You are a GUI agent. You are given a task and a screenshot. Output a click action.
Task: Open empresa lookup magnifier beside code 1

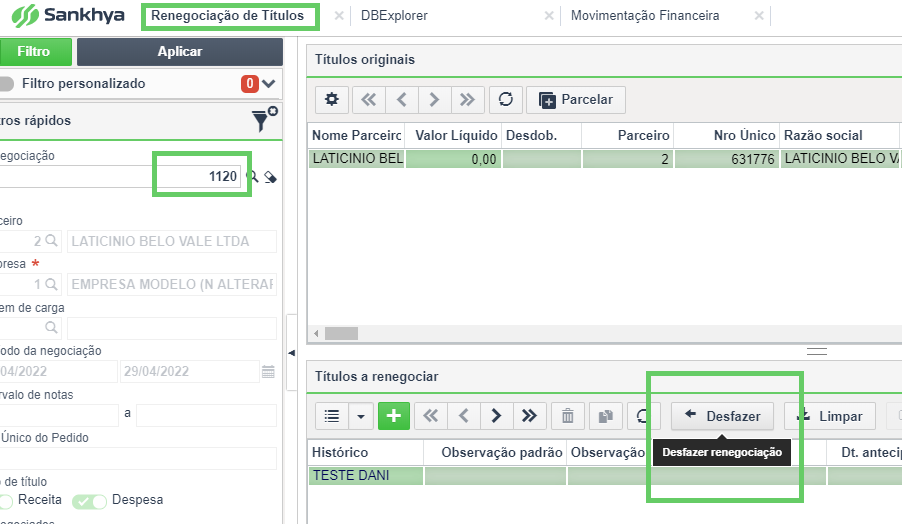(51, 284)
